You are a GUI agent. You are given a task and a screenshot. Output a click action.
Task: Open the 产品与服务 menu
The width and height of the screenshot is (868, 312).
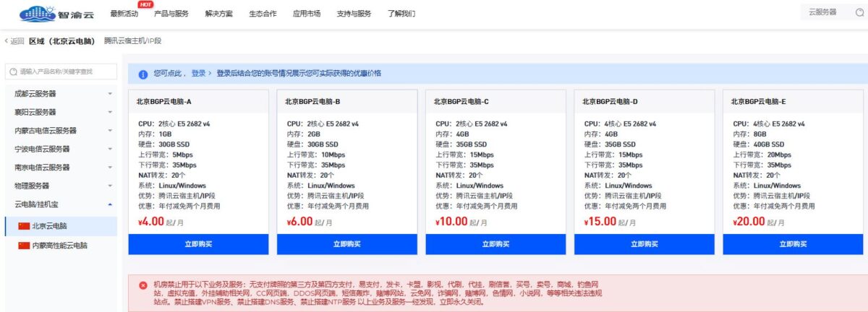click(171, 14)
